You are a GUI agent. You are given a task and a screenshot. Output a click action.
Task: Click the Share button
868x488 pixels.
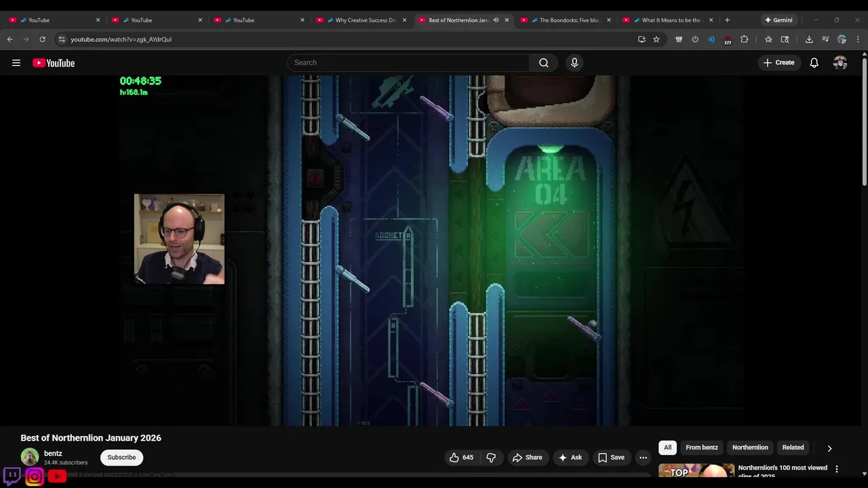[527, 457]
